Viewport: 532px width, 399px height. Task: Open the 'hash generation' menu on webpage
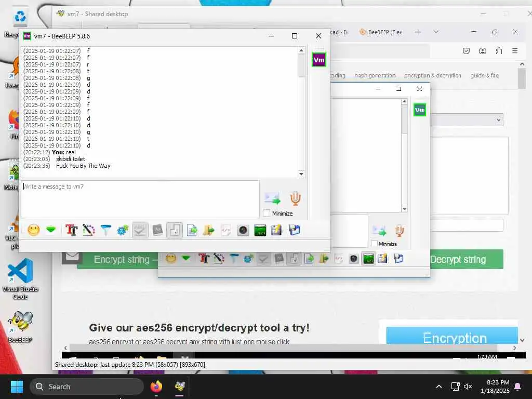375,75
